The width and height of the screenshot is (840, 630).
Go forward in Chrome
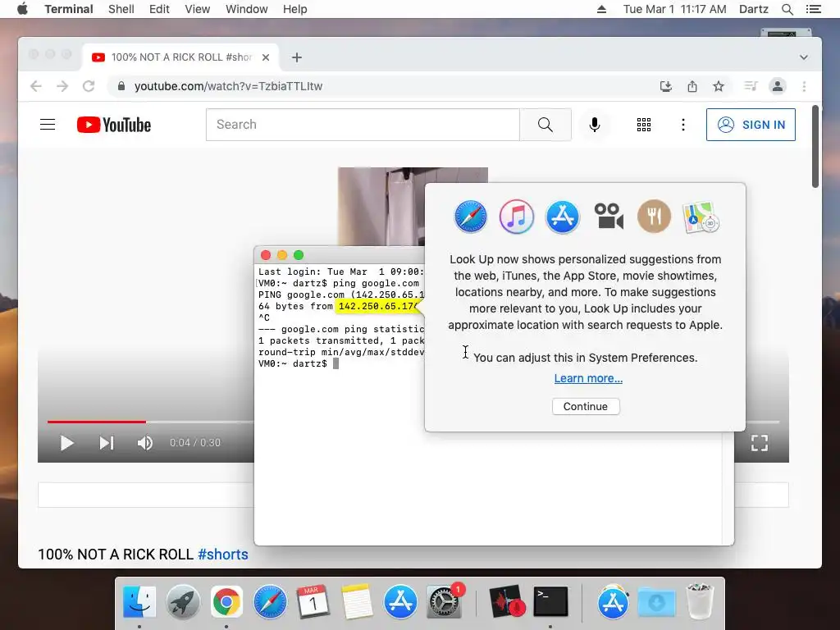pyautogui.click(x=62, y=86)
